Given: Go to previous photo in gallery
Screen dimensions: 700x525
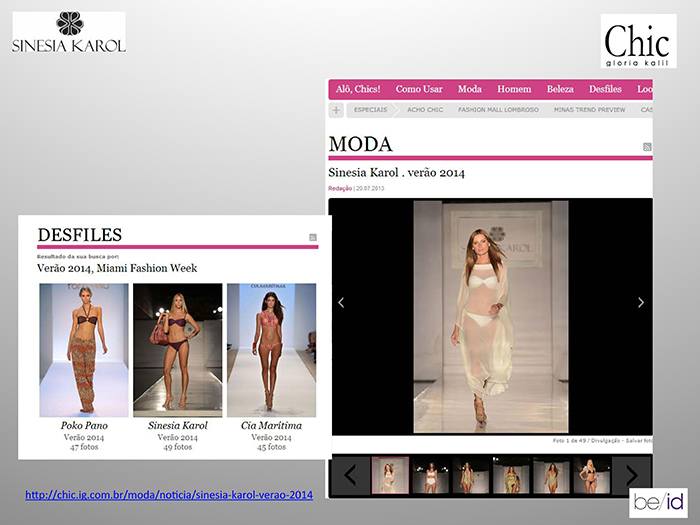Looking at the screenshot, I should 341,303.
